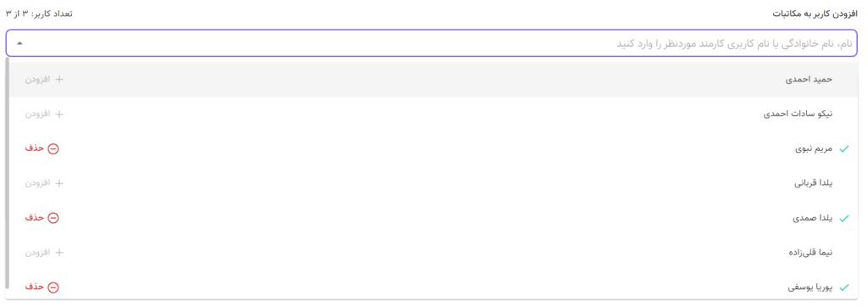Click the plus icon for یلدا قربانی
This screenshot has width=868, height=307.
click(x=59, y=183)
